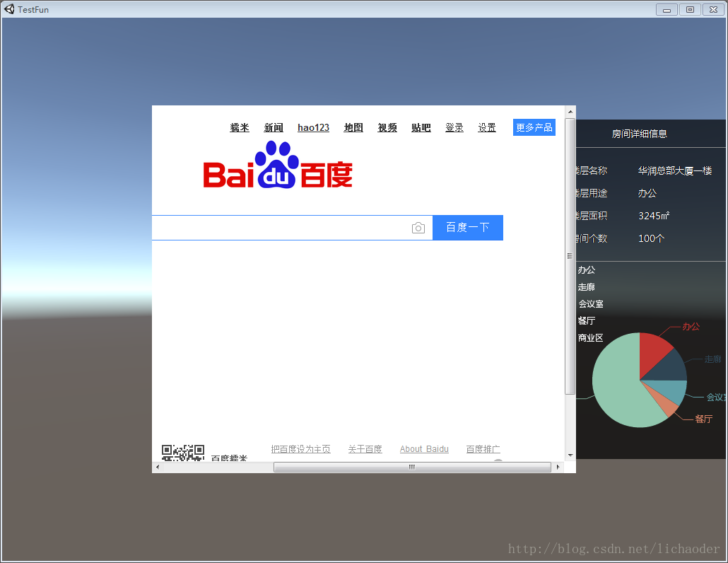This screenshot has height=563, width=728.
Task: Click the vertical scrollbar up arrow
Action: [x=570, y=112]
